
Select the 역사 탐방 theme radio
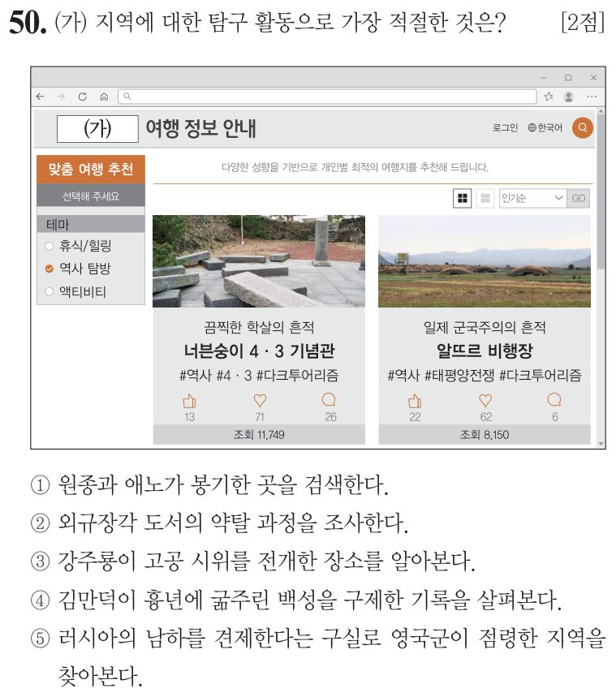[x=50, y=269]
